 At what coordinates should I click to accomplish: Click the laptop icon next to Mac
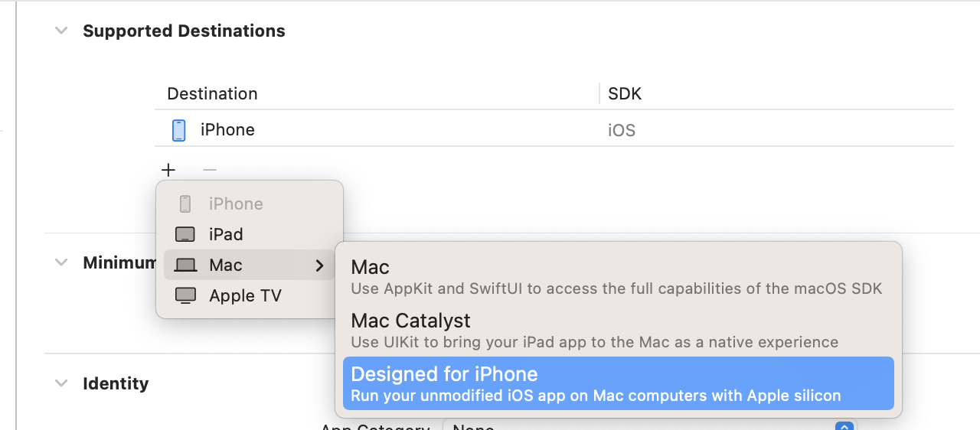pos(185,265)
